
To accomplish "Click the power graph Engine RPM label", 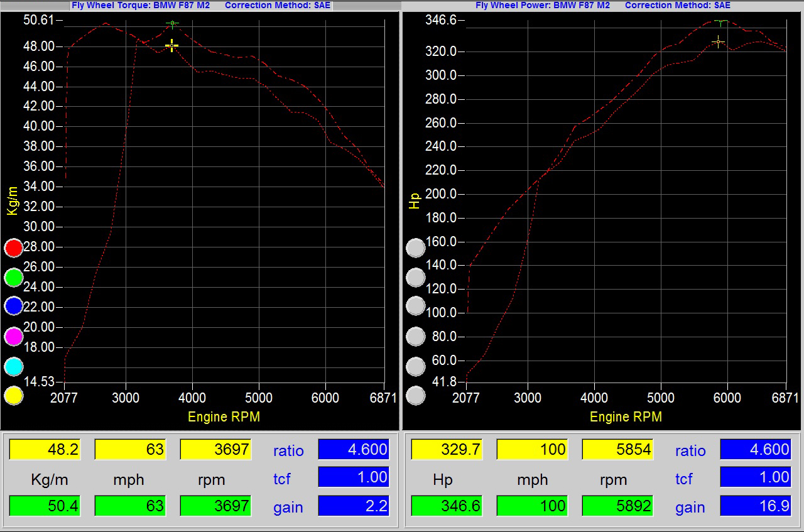I will [626, 416].
